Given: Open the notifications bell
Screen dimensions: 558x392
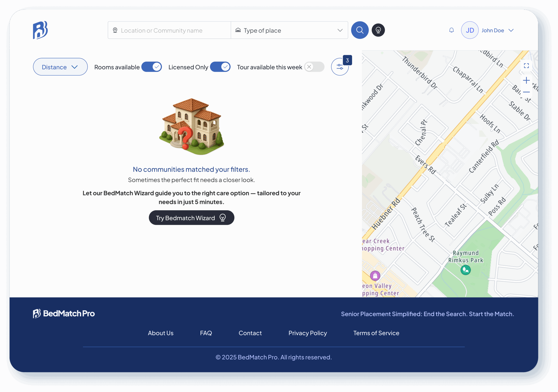Looking at the screenshot, I should pyautogui.click(x=451, y=30).
